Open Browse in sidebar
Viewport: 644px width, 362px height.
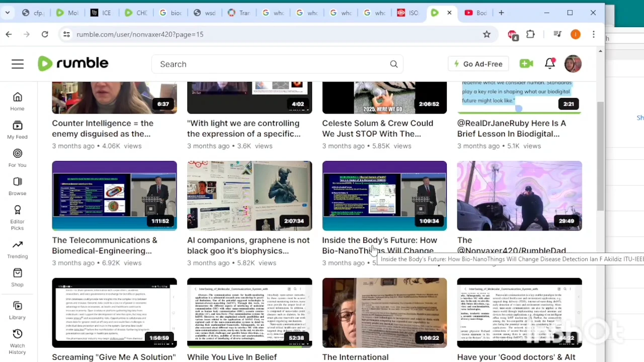(x=17, y=186)
